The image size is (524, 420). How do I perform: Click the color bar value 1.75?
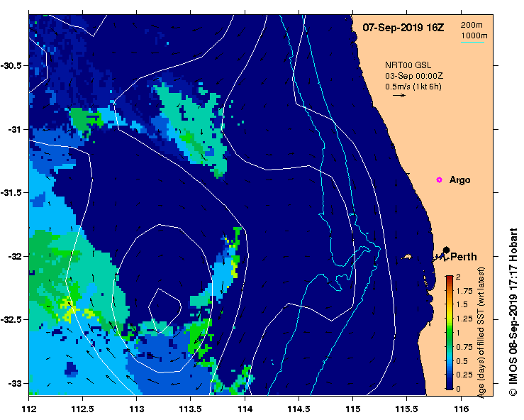[464, 291]
